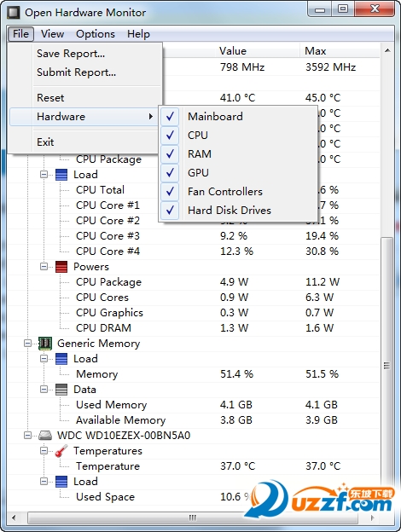Select the CPU Graphics power row
The height and width of the screenshot is (532, 401).
pos(194,313)
